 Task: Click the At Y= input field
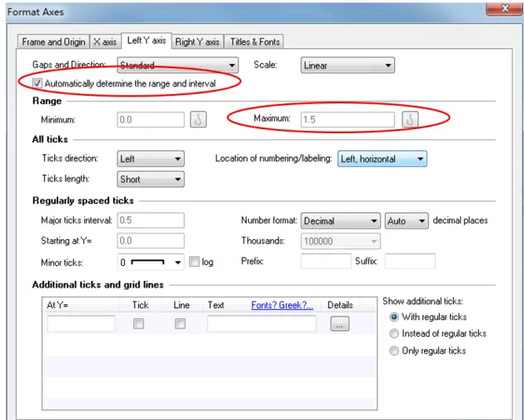(x=82, y=324)
